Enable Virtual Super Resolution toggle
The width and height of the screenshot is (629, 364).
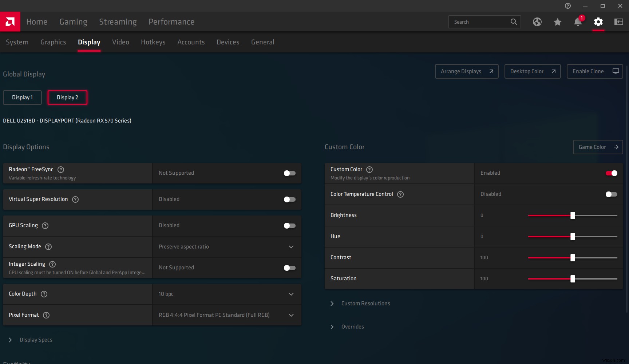click(289, 199)
